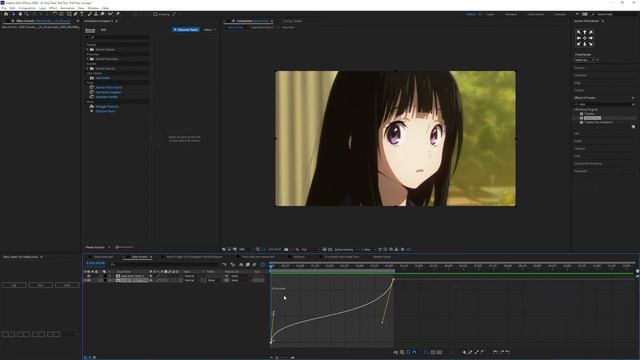Screen dimensions: 640x360
Task: Move anchor point to bottom-right arrow
Action: 591,44
